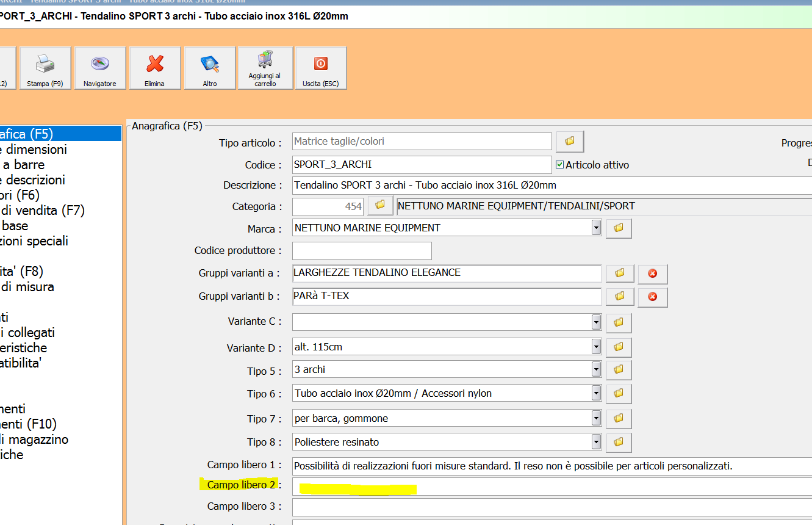Screen dimensions: 812x525
Task: Open folder icon for Gruppi varianti a
Action: pos(620,273)
